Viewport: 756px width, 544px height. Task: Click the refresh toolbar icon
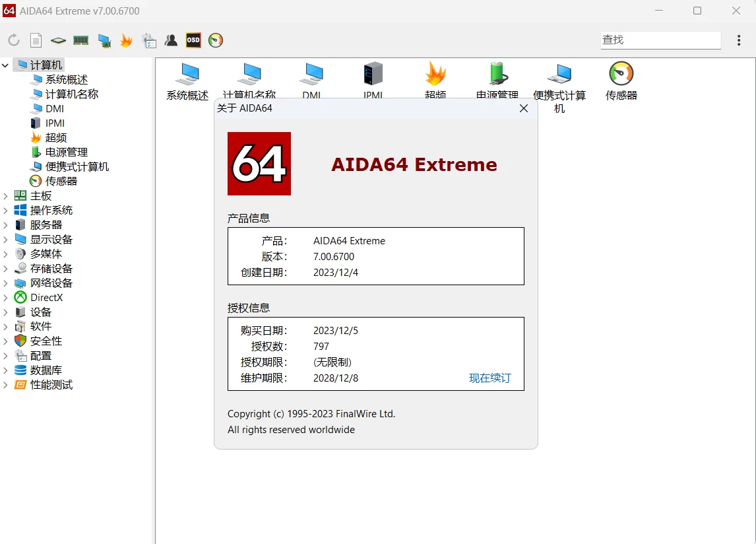pos(14,40)
